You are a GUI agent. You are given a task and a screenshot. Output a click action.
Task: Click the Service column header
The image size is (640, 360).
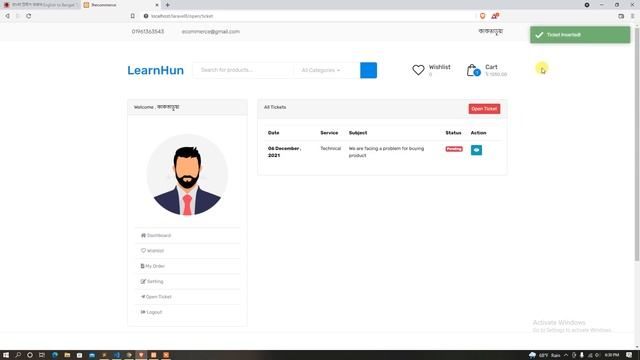[x=329, y=133]
